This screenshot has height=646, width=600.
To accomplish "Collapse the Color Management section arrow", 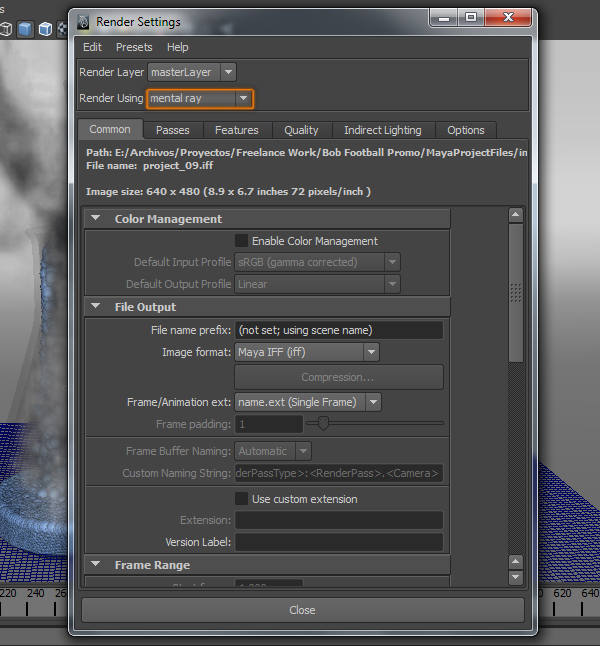I will (96, 219).
